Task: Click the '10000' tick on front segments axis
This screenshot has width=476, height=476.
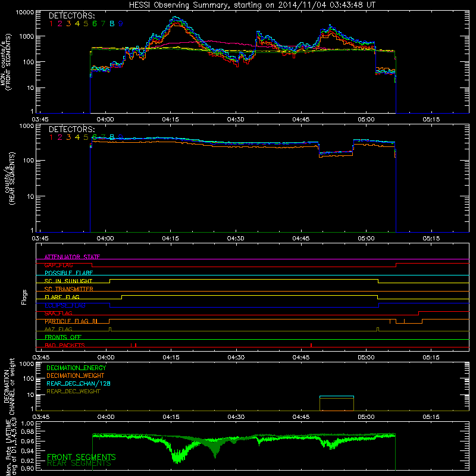Action: [x=25, y=12]
